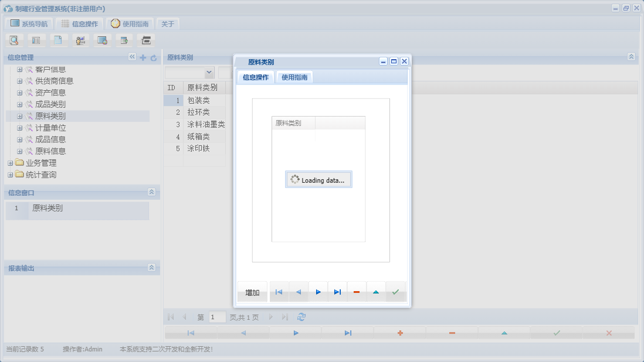Image resolution: width=644 pixels, height=362 pixels.
Task: Click the plus icon in 信息管理 header
Action: (x=143, y=58)
